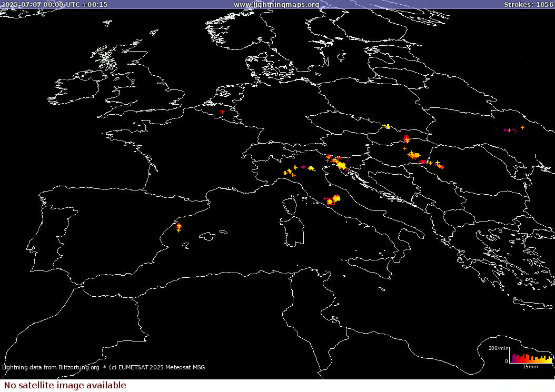
Task: Click the strike cluster near the Serbia-Romania border
Action: pyautogui.click(x=439, y=165)
